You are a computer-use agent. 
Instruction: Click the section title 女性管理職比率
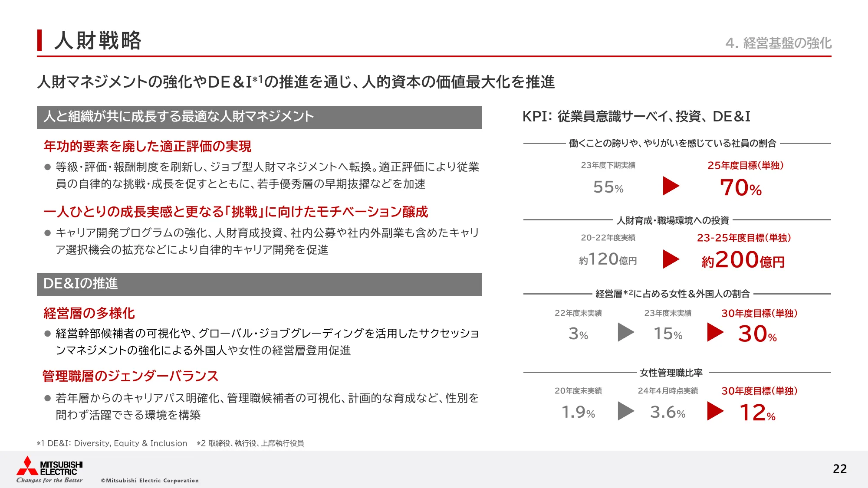671,373
